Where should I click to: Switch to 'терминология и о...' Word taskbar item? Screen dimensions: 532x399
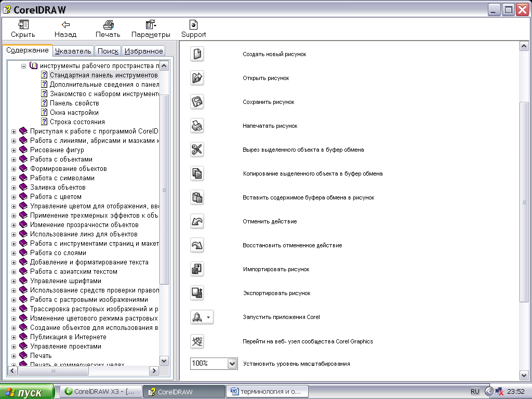click(x=268, y=392)
